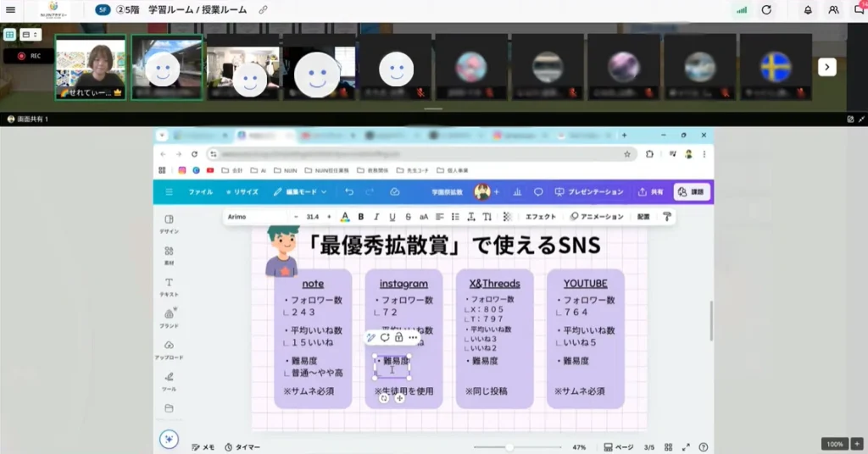Click the zoom slider at 47%

[509, 447]
